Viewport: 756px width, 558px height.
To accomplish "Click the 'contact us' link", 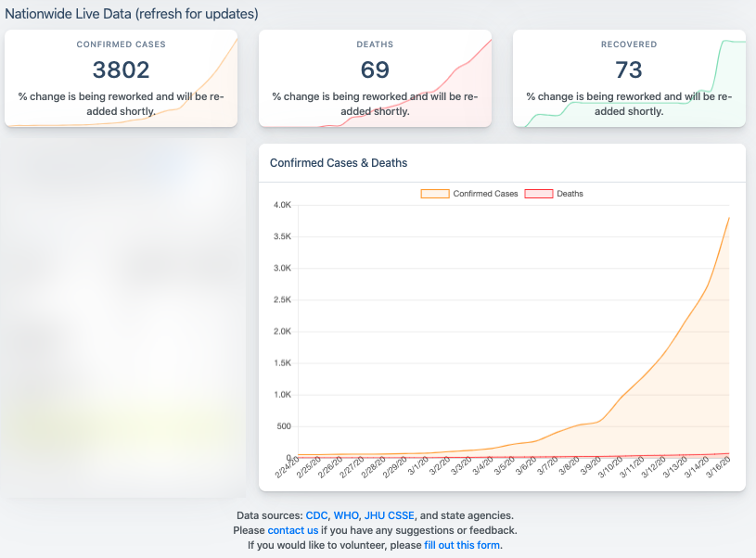I will (x=292, y=530).
